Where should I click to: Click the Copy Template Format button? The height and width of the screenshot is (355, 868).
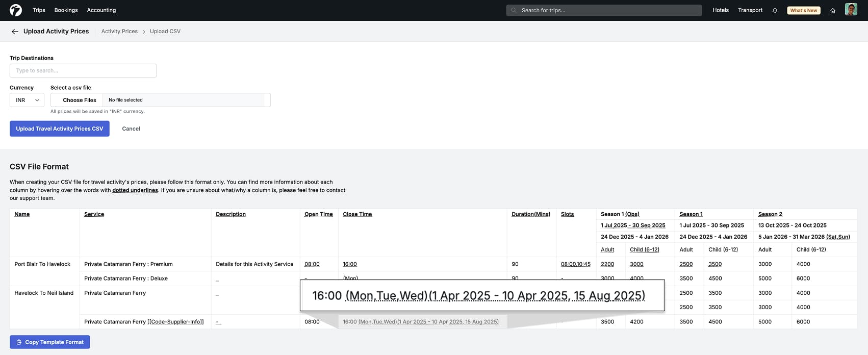coord(50,342)
